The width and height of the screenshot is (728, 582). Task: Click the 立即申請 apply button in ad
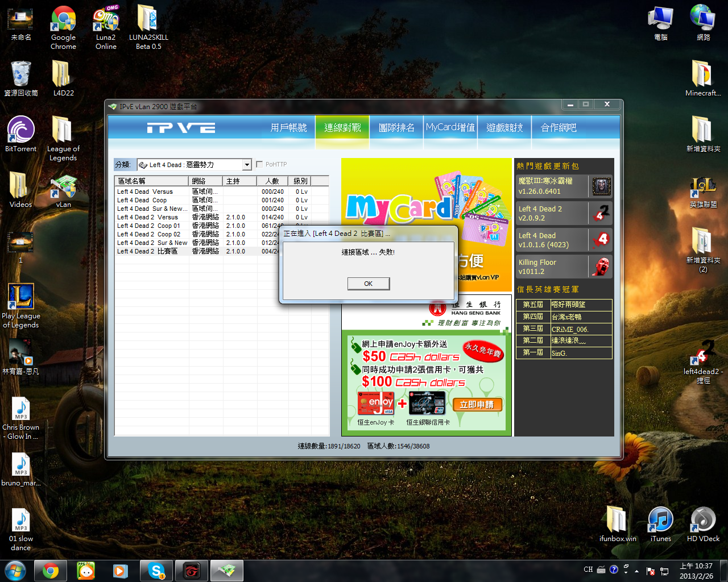(477, 405)
